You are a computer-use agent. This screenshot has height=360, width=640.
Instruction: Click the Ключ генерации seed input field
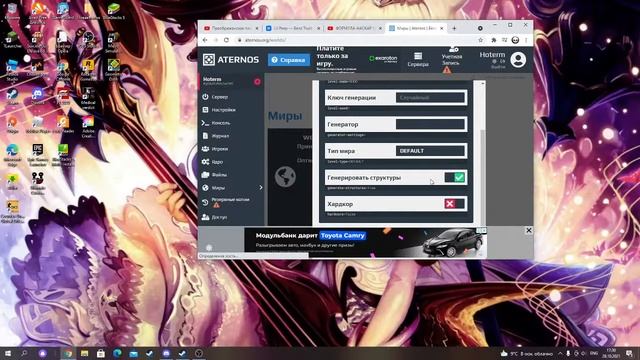pos(430,98)
